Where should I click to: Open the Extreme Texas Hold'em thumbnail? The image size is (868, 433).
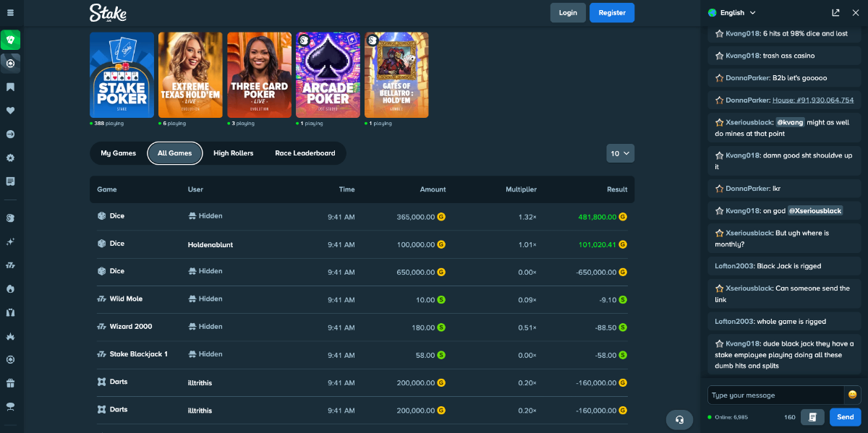coord(190,74)
